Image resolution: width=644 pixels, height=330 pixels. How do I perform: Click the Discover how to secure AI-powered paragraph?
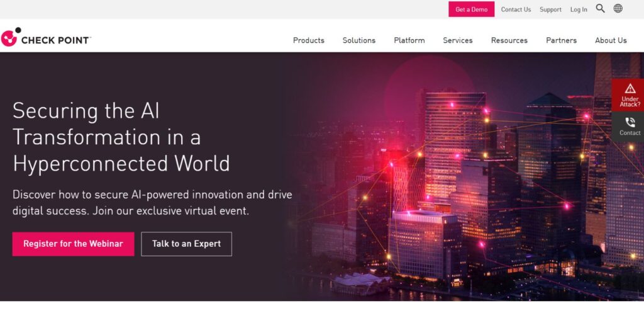152,202
